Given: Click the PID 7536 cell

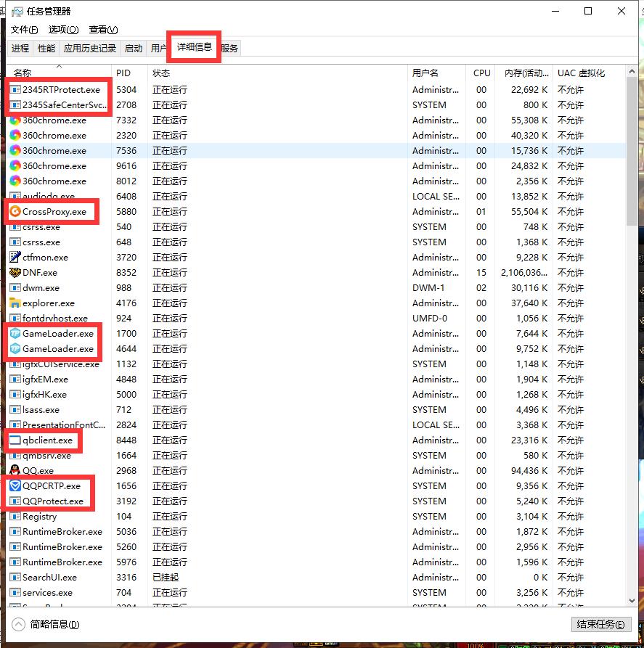Looking at the screenshot, I should pos(126,151).
